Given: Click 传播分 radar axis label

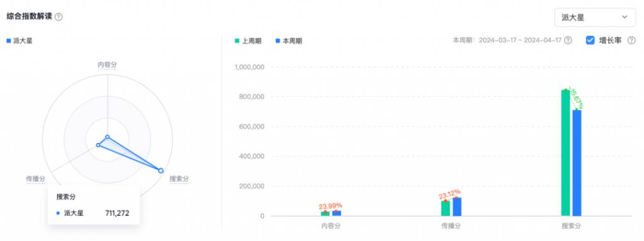Looking at the screenshot, I should click(x=36, y=179).
